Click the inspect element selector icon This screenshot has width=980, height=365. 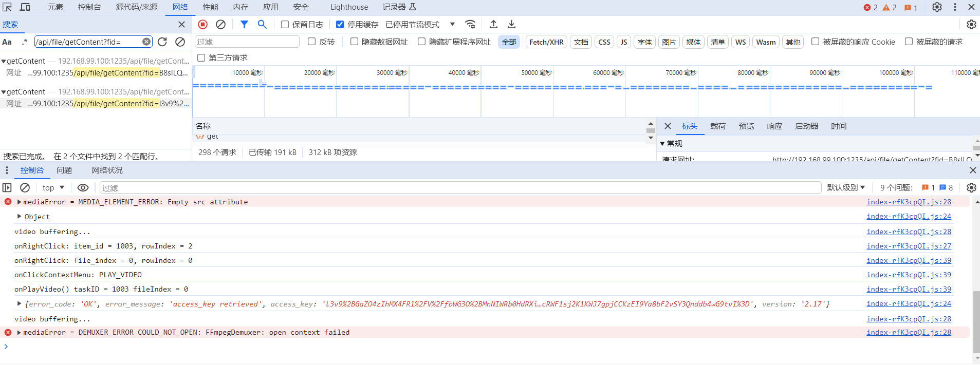click(x=7, y=7)
